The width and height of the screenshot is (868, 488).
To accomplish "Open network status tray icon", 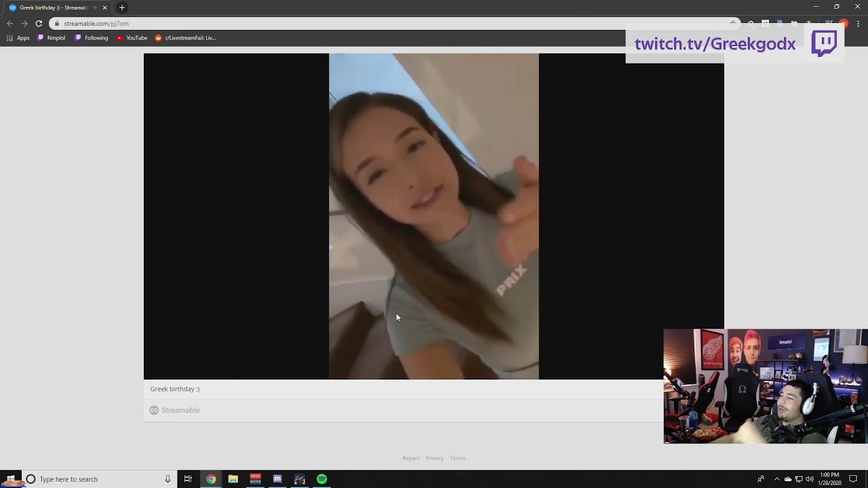I will point(799,479).
